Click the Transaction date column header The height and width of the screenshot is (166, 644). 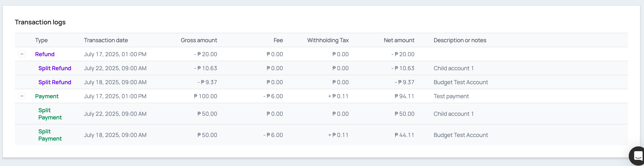point(106,40)
